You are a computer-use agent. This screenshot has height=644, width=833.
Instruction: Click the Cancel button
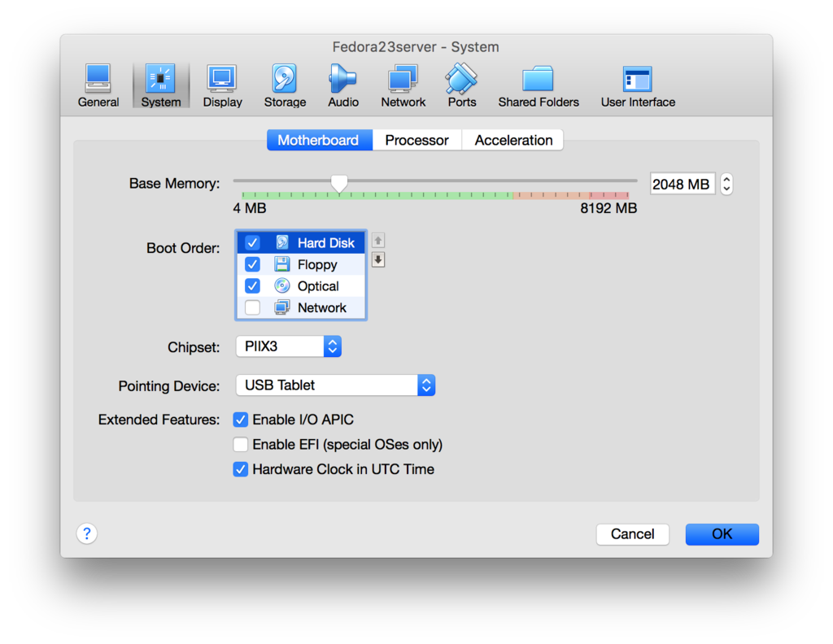click(632, 534)
